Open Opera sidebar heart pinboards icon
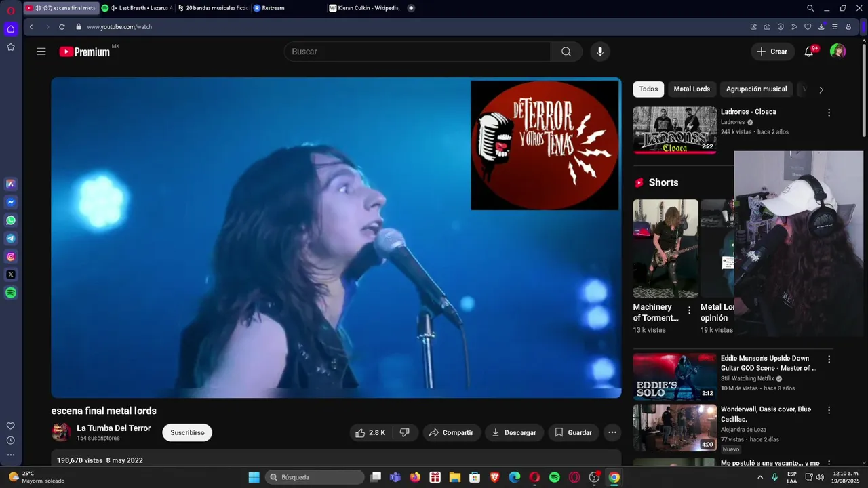 click(x=10, y=426)
